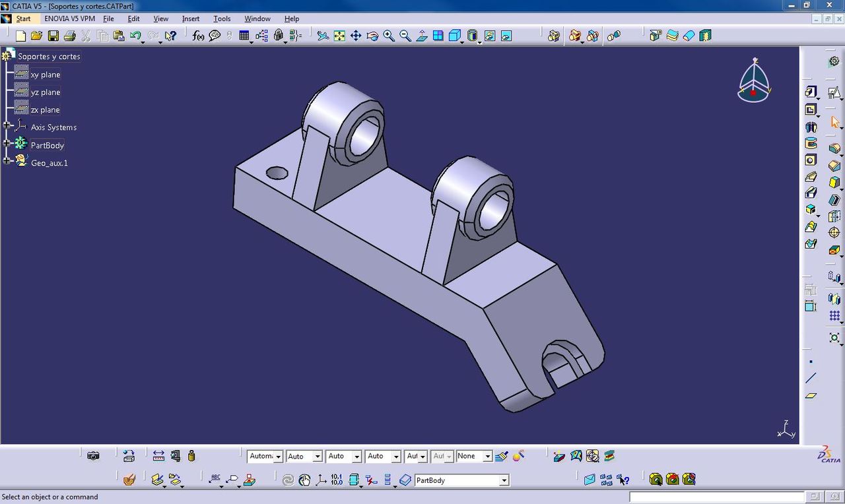Click the Sketch icon in right toolbar
This screenshot has height=504, width=845.
coord(834,92)
